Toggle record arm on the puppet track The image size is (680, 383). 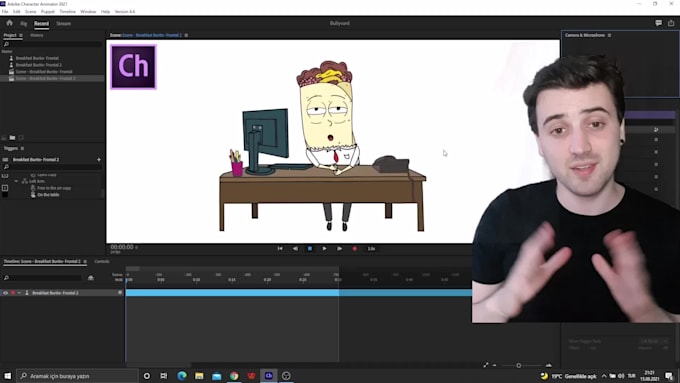13,293
